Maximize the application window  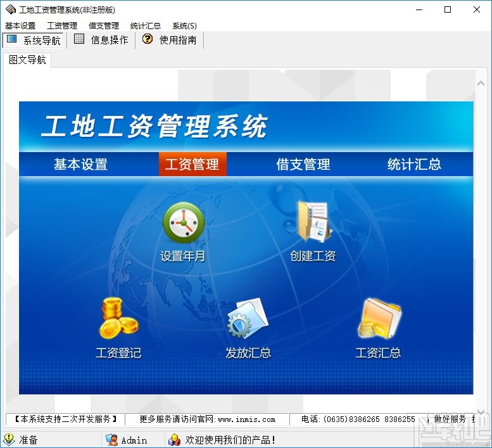pyautogui.click(x=448, y=10)
